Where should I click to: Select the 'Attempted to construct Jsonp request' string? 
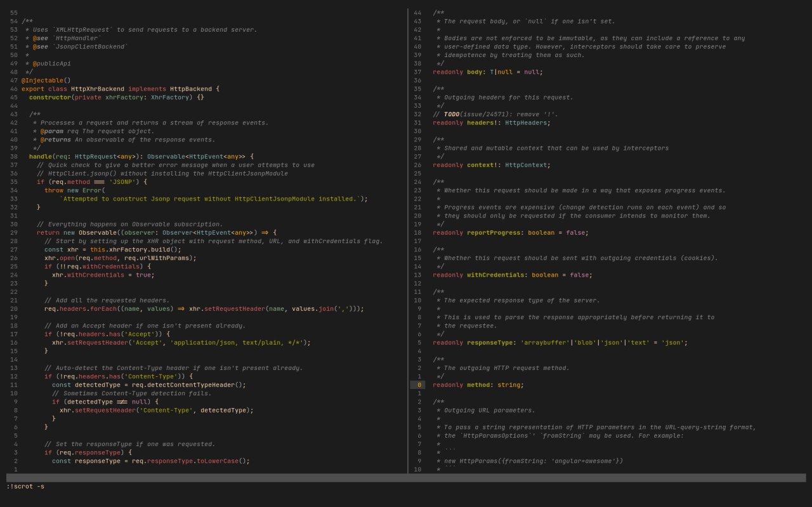coord(211,199)
